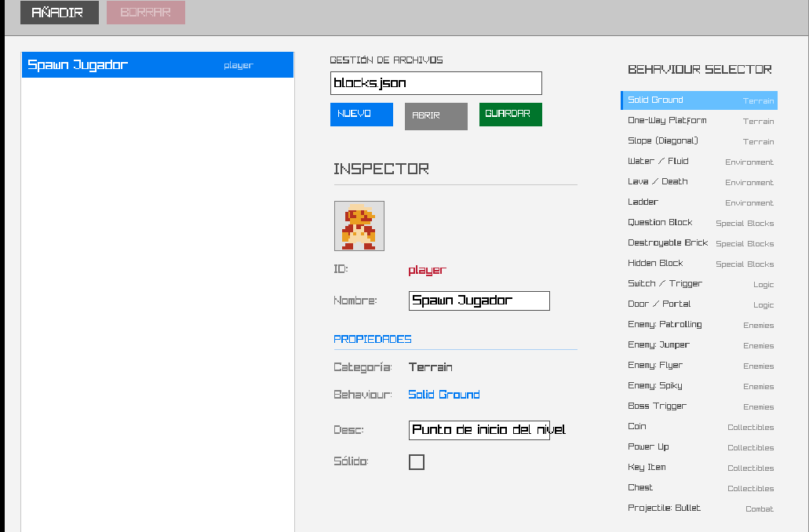Select Enemy: Patrolling behaviour
The image size is (809, 532).
coord(699,325)
